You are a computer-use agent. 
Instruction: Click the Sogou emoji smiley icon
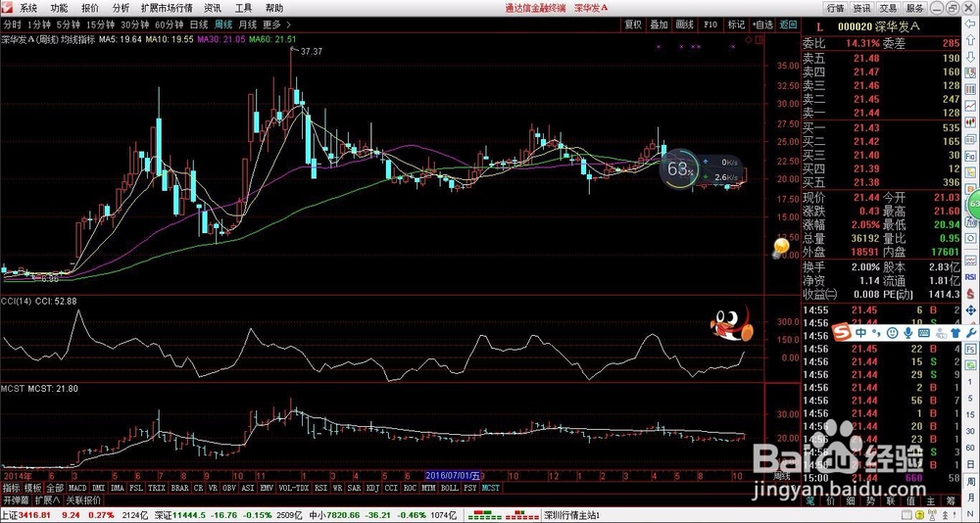pyautogui.click(x=893, y=333)
